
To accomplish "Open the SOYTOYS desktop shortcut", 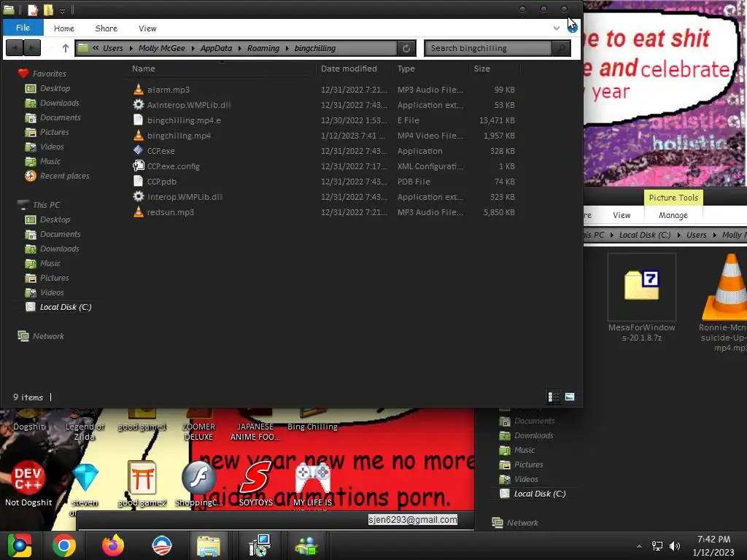I will (x=256, y=483).
